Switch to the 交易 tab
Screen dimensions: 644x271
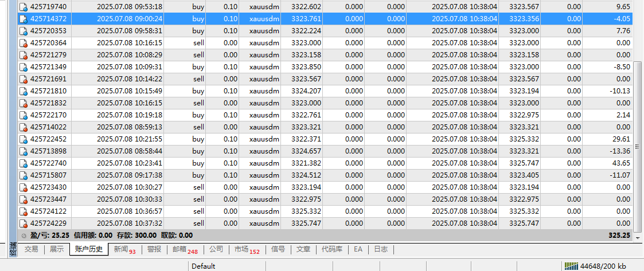tap(31, 249)
